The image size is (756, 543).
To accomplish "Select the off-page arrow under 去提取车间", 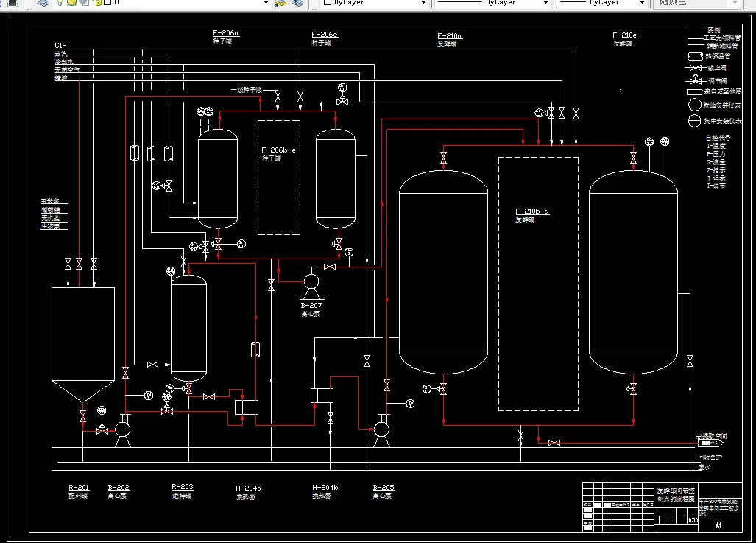I will [711, 443].
